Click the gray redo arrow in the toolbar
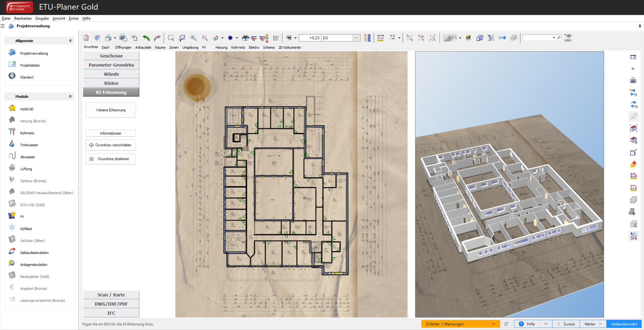Viewport: 644px width, 330px height. coord(157,38)
